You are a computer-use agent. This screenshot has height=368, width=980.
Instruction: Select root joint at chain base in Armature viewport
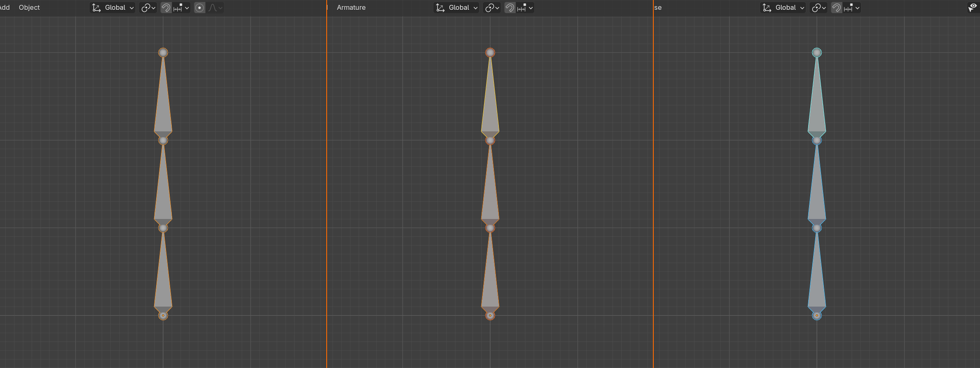(490, 316)
